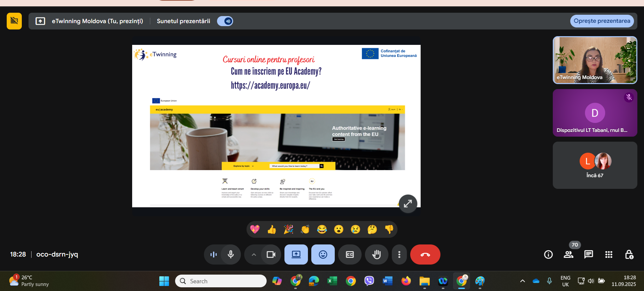
Task: Open Word from the taskbar
Action: (387, 281)
